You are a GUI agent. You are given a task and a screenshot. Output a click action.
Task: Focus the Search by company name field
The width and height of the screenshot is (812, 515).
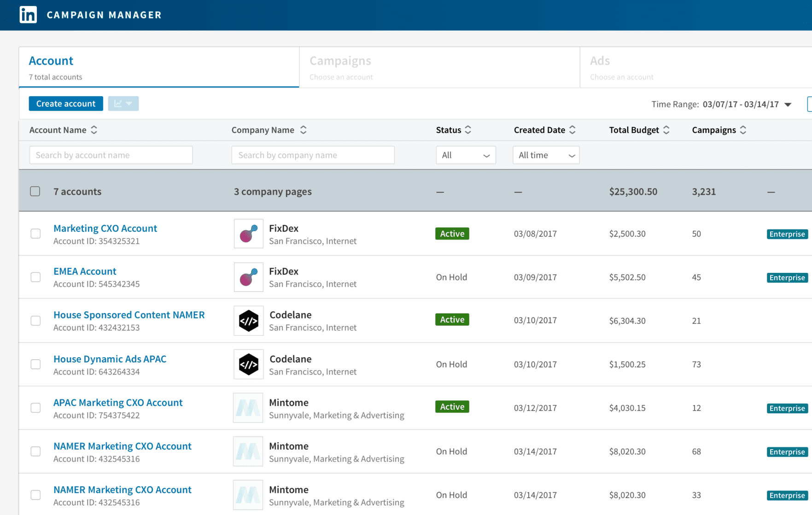tap(313, 156)
